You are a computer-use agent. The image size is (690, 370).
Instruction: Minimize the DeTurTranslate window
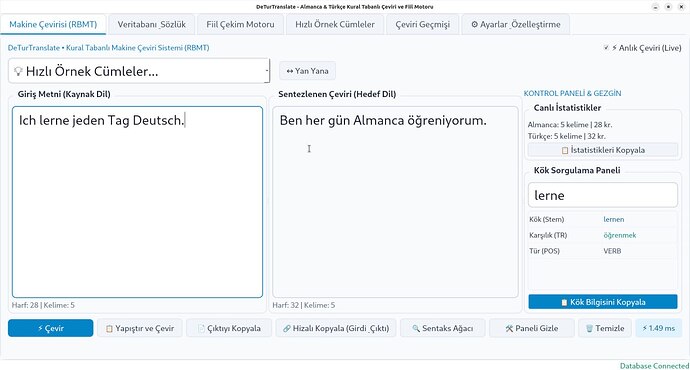[x=656, y=7]
